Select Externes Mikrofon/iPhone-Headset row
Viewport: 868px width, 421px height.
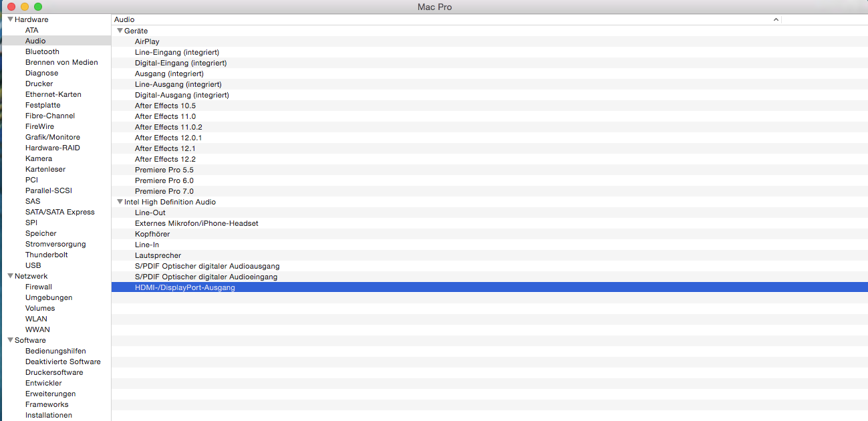click(489, 223)
